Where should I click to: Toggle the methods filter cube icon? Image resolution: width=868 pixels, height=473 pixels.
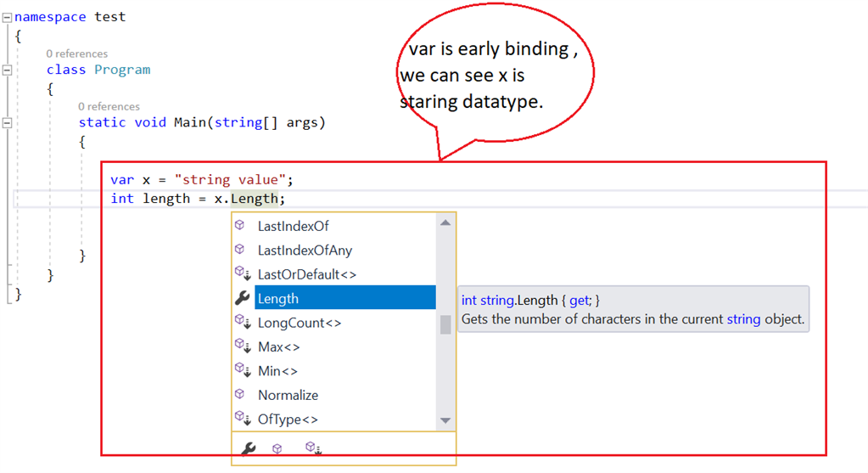277,448
